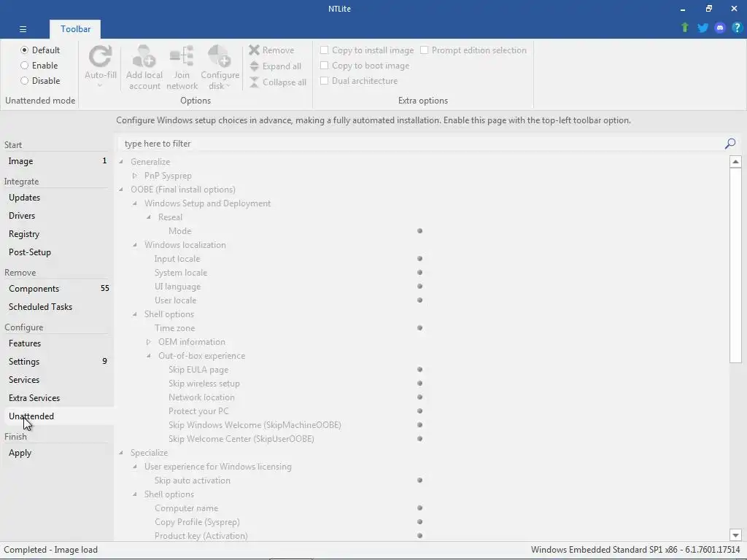Check Prompt edition selection

coord(424,50)
